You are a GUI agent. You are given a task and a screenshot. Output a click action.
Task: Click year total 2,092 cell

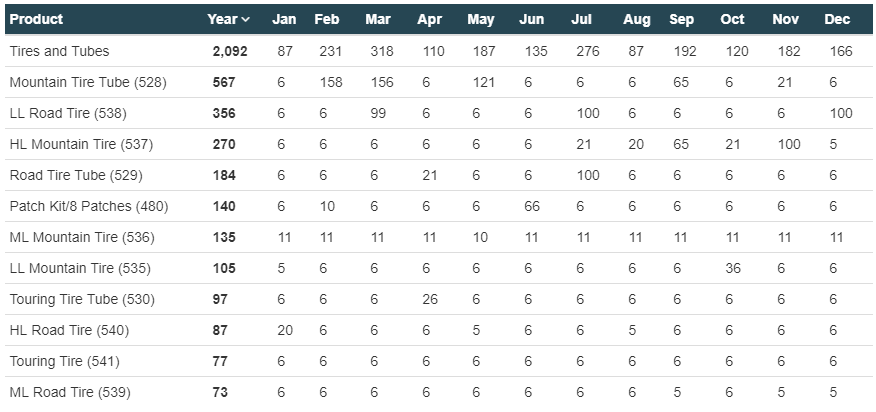230,51
